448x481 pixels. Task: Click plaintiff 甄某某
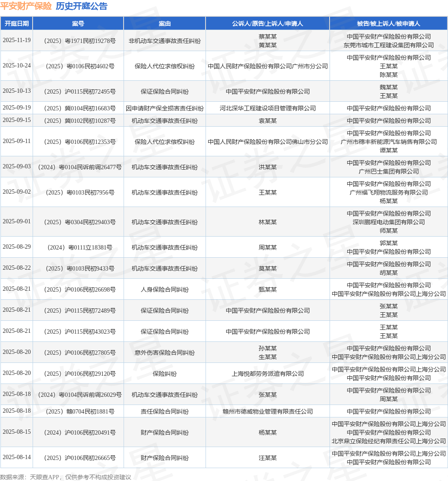tap(267, 289)
